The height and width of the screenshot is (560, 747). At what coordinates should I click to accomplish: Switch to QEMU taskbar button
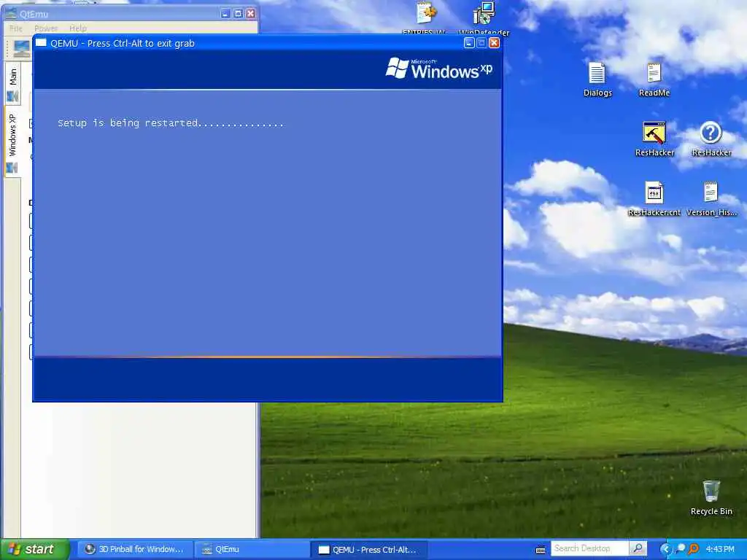tap(368, 549)
